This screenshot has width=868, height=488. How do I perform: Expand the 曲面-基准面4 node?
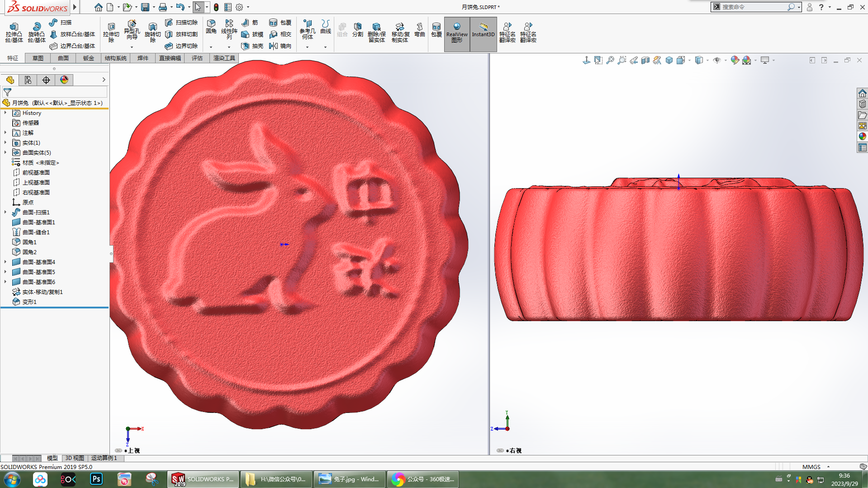[x=5, y=262]
